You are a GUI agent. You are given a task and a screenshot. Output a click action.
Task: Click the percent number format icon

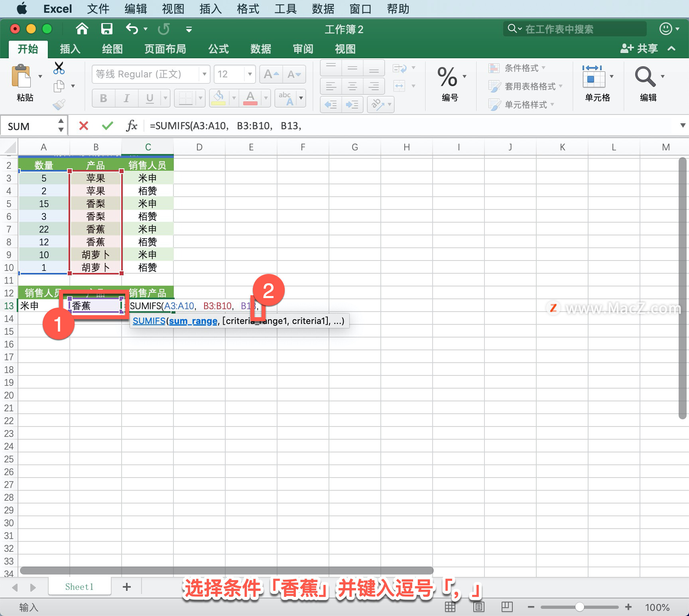(447, 77)
